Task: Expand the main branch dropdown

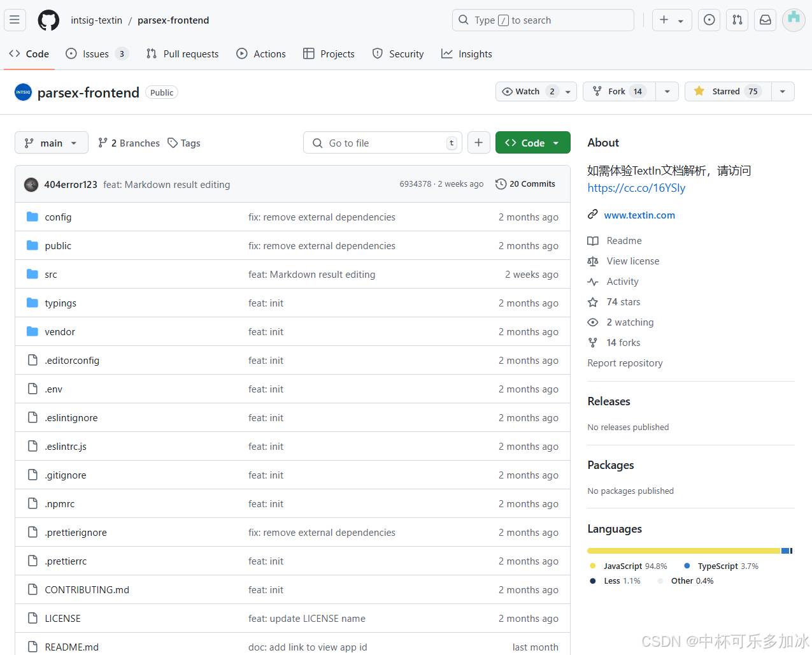Action: 51,143
